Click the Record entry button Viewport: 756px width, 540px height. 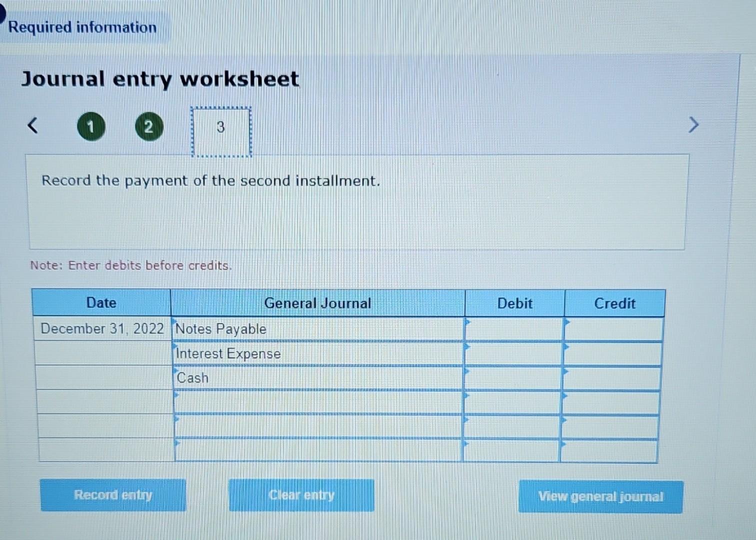[x=113, y=495]
